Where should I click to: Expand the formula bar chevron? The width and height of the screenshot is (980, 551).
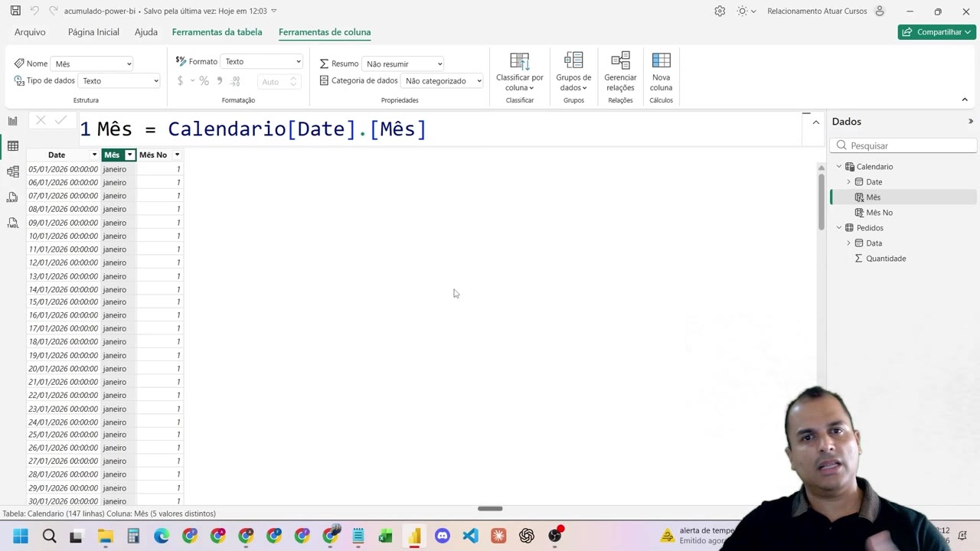pyautogui.click(x=815, y=122)
